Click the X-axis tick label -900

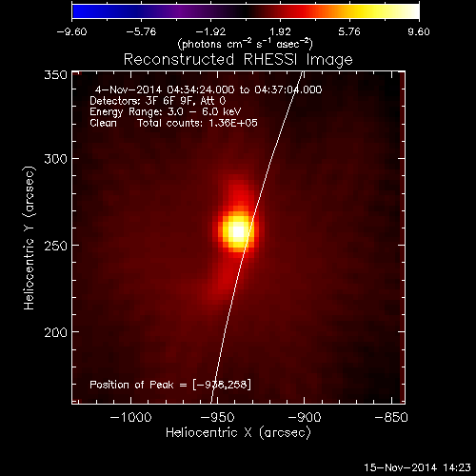pos(305,417)
